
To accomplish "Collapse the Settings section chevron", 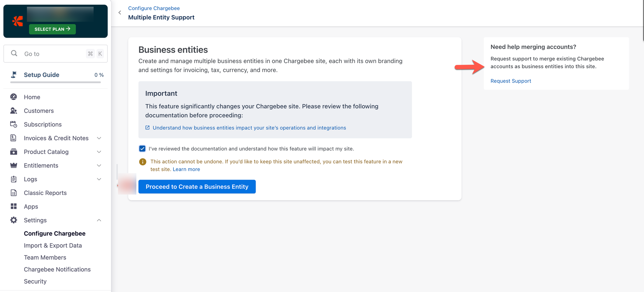I will (x=99, y=220).
